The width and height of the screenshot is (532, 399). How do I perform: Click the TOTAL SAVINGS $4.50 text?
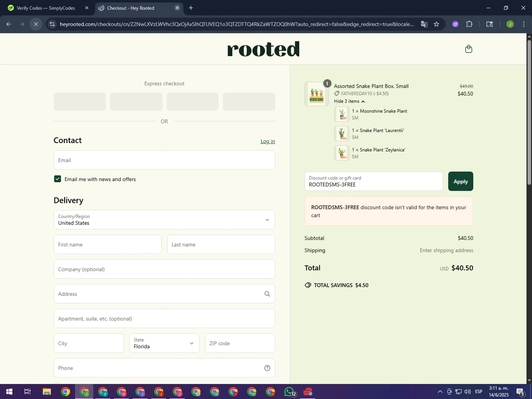[x=341, y=285]
